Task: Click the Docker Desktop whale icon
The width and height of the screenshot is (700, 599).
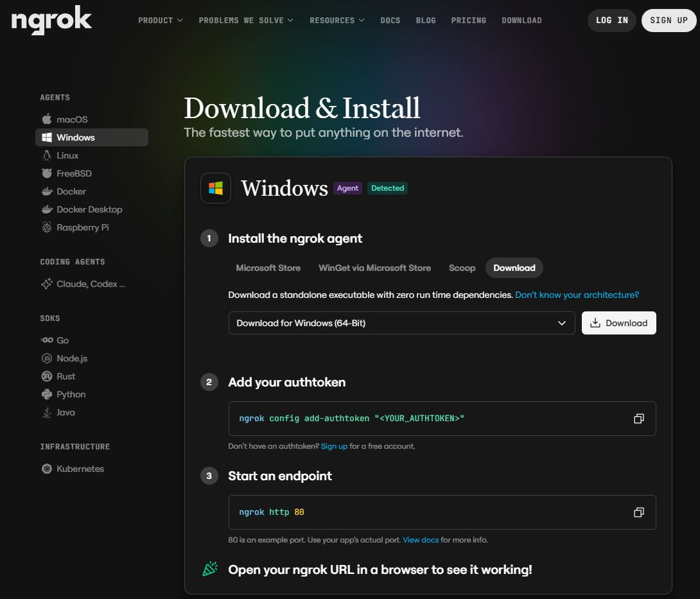Action: pyautogui.click(x=47, y=209)
